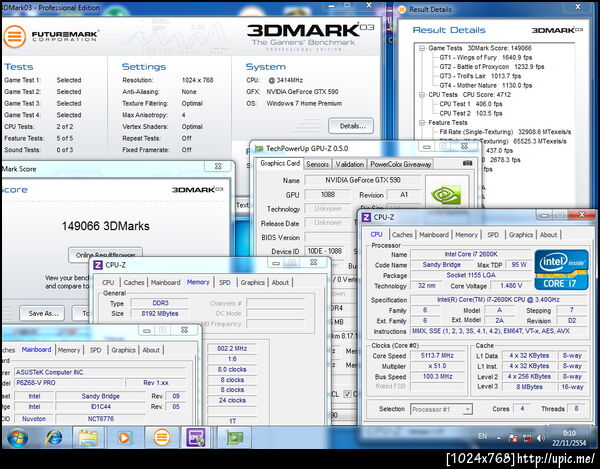This screenshot has height=469, width=600.
Task: Click the NVIDIA logo in GPU-Z
Action: click(x=446, y=195)
